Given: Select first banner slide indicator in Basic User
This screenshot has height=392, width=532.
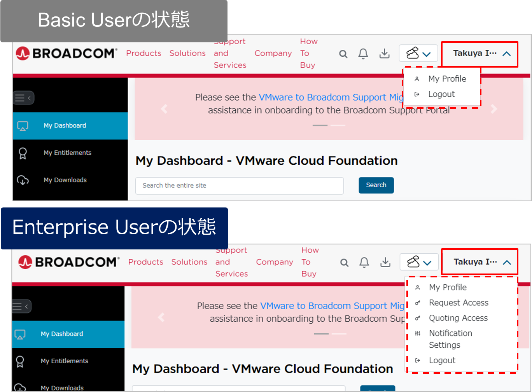Looking at the screenshot, I should click(x=320, y=125).
